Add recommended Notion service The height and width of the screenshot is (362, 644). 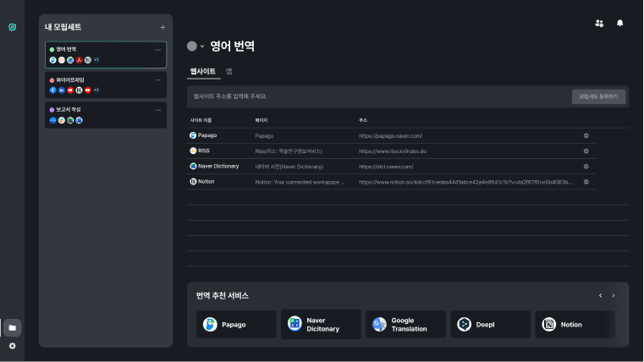point(575,324)
